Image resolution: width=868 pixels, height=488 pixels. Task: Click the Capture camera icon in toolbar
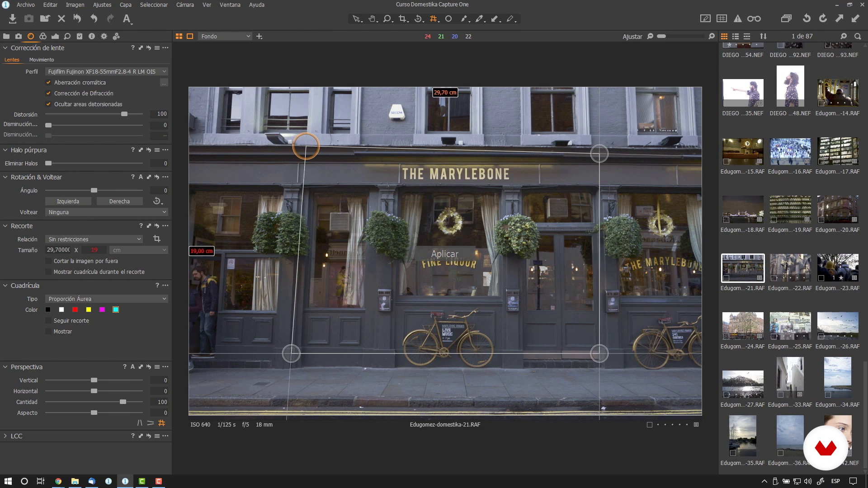[29, 19]
